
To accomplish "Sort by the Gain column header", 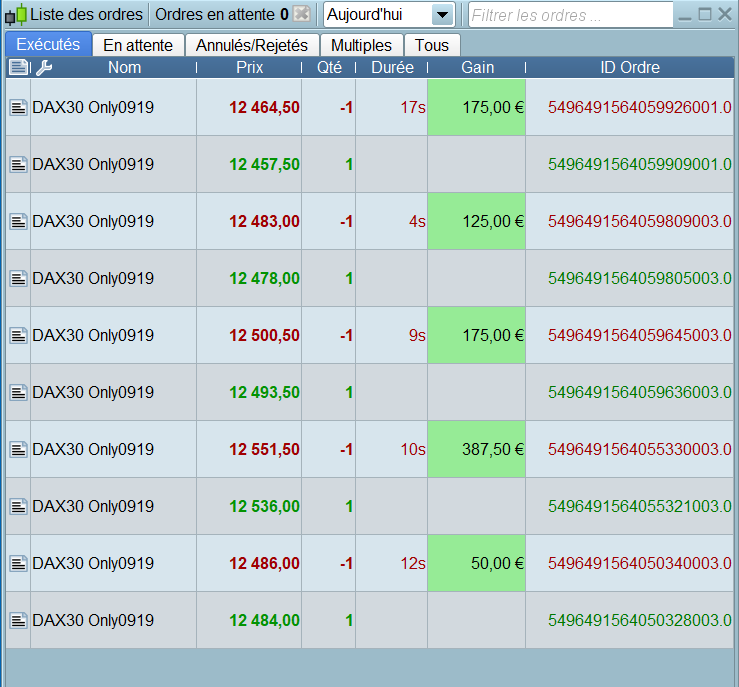I will click(477, 68).
